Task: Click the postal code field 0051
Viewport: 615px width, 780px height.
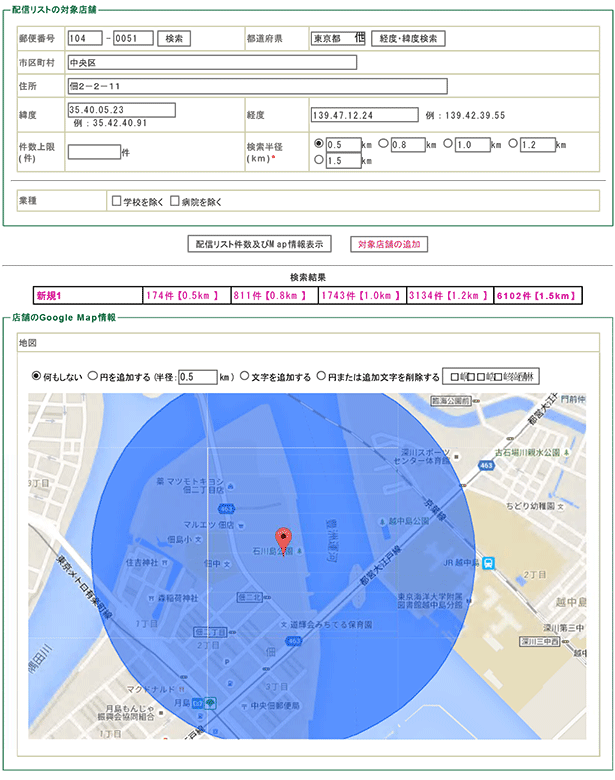Action: click(133, 38)
